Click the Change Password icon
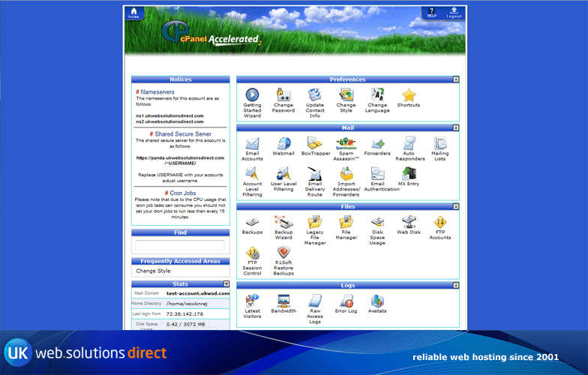The image size is (588, 375). (x=283, y=95)
